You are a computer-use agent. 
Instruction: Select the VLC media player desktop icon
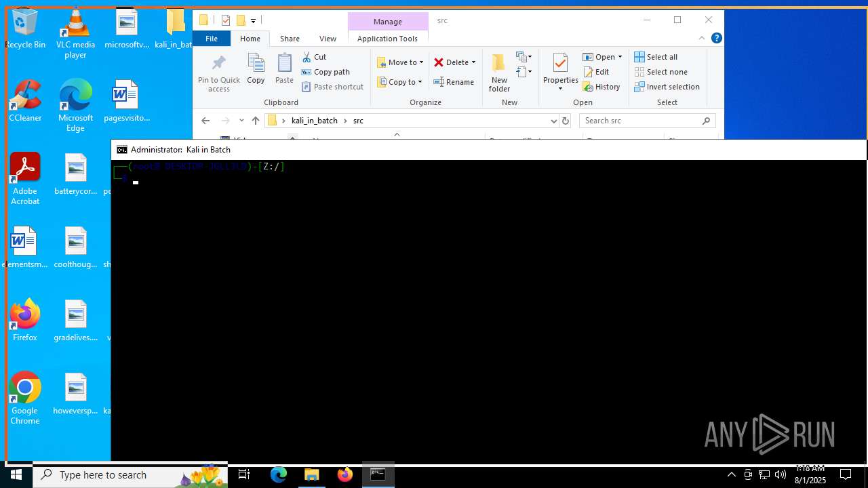[x=75, y=34]
